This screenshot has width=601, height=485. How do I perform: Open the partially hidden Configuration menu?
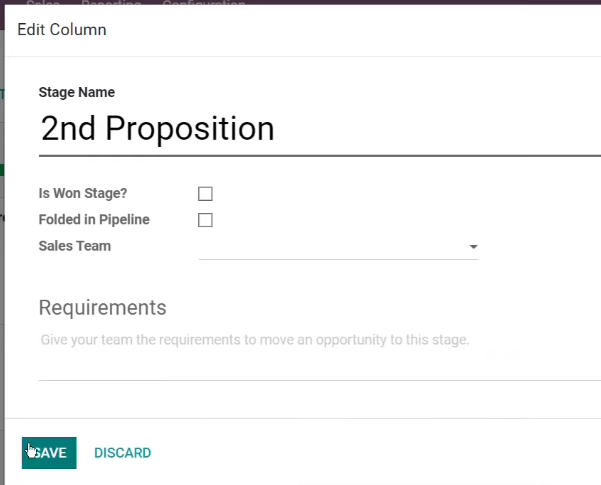pos(204,2)
